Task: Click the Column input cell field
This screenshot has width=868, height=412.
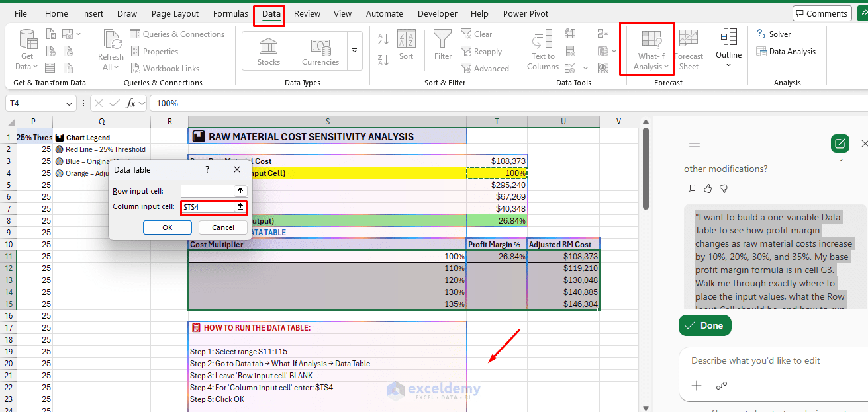Action: tap(207, 207)
